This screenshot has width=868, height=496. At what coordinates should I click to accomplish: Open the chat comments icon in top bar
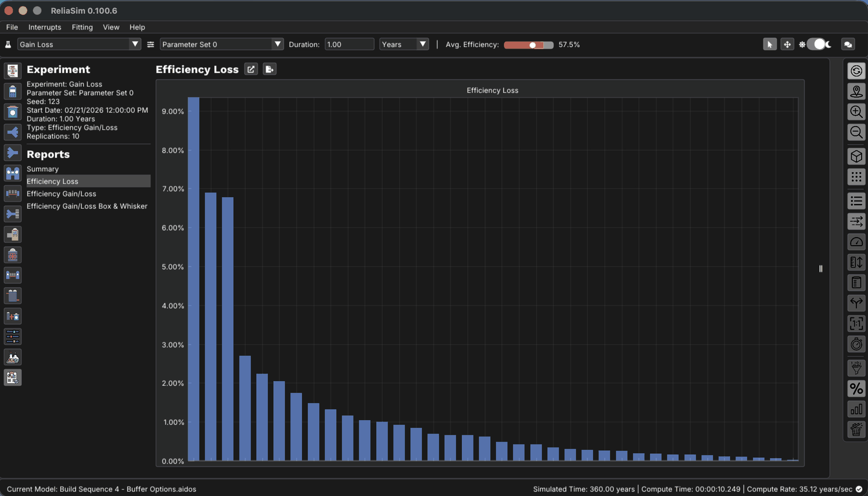point(848,45)
